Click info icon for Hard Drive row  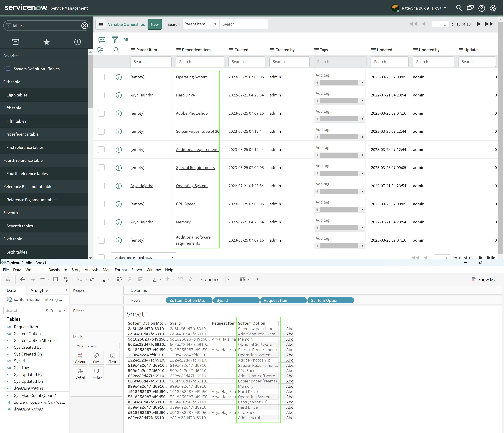(119, 95)
